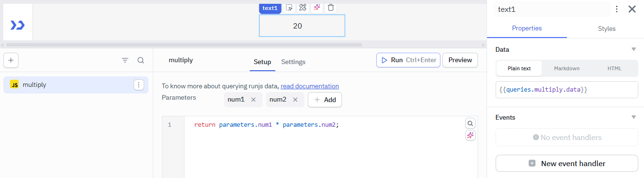
Task: Open the query search icon
Action: pos(141,60)
